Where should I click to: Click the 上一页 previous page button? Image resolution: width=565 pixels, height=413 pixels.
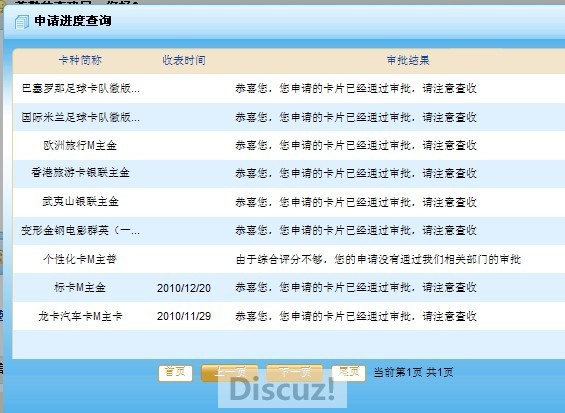(230, 373)
